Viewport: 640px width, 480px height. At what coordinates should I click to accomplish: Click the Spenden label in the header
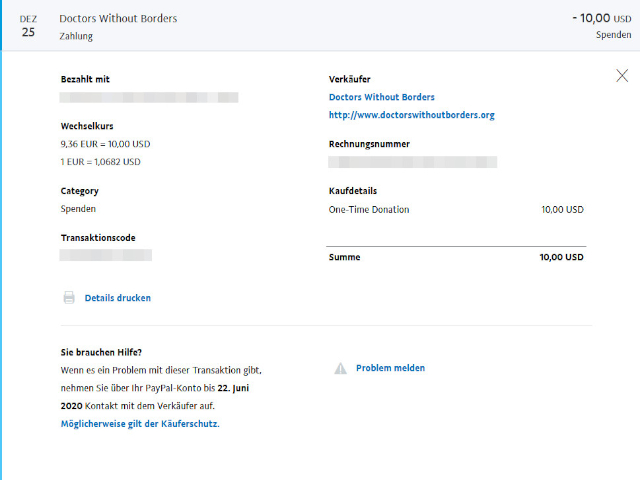point(613,35)
